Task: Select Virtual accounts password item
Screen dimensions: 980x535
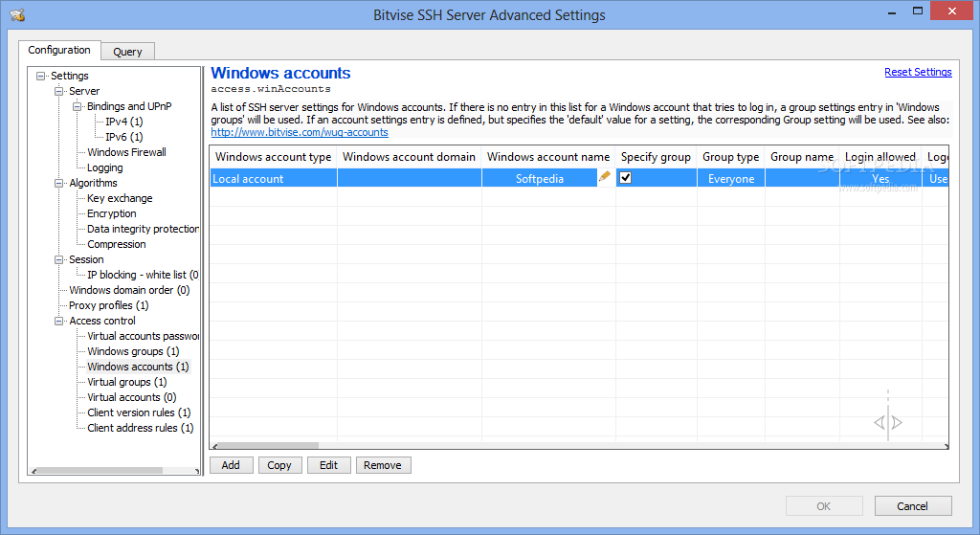Action: 144,336
